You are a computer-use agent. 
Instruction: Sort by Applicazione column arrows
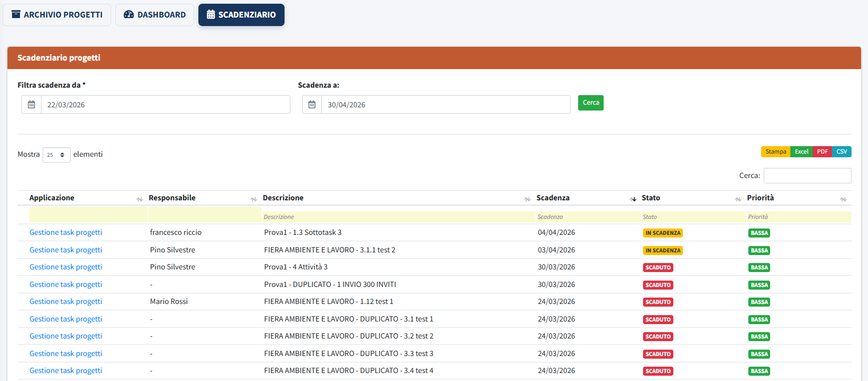tap(139, 199)
